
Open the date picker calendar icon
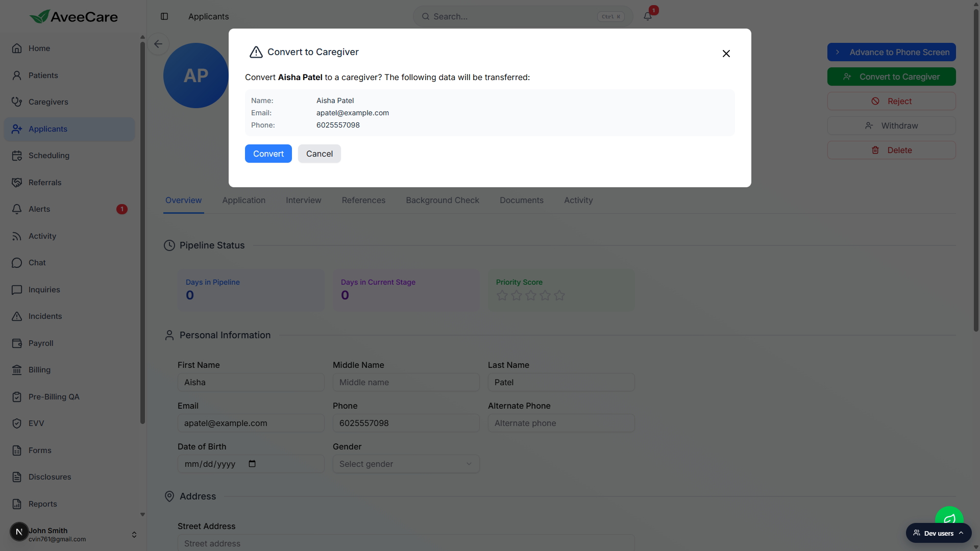click(x=252, y=464)
